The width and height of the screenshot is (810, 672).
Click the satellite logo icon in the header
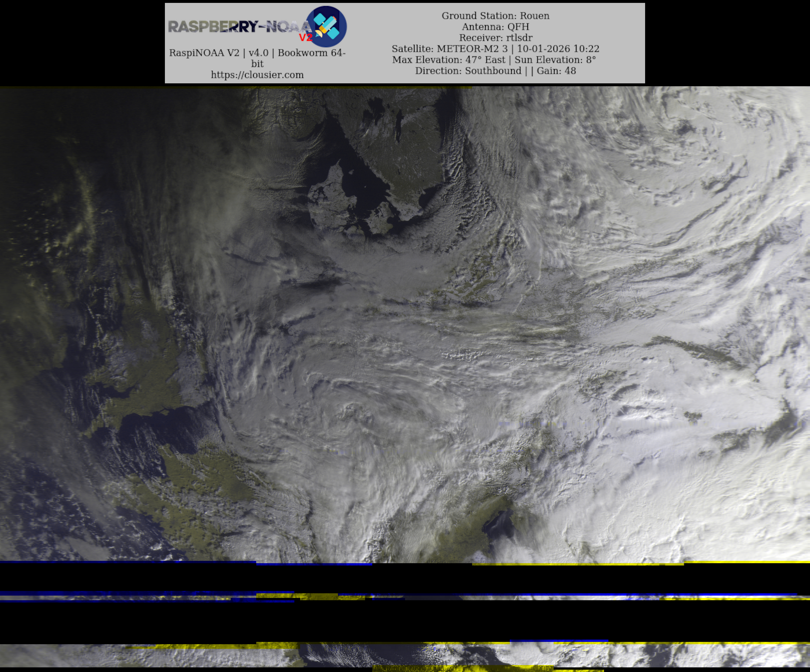point(326,26)
